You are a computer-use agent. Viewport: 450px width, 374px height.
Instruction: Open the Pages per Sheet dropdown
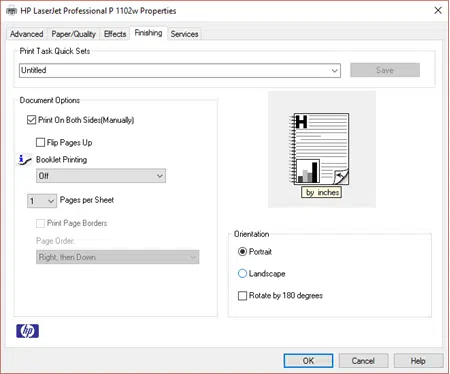tap(42, 201)
